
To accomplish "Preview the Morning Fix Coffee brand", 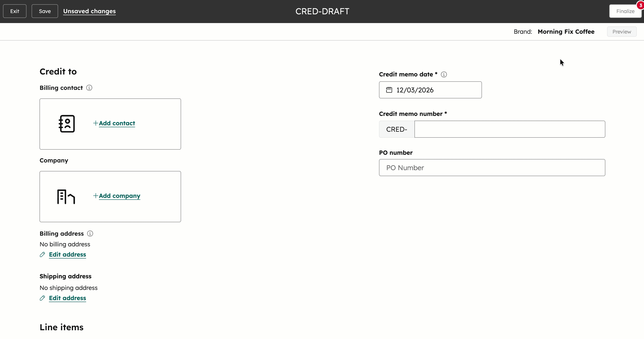I will 622,32.
